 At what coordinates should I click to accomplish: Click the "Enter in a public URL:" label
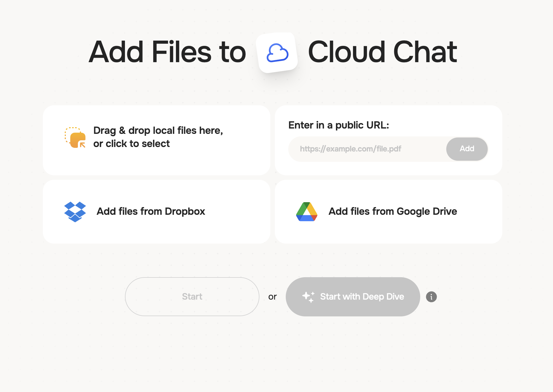coord(338,125)
